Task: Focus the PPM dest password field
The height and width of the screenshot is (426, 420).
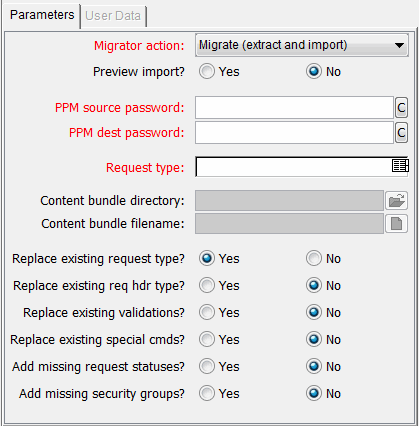Action: tap(294, 133)
